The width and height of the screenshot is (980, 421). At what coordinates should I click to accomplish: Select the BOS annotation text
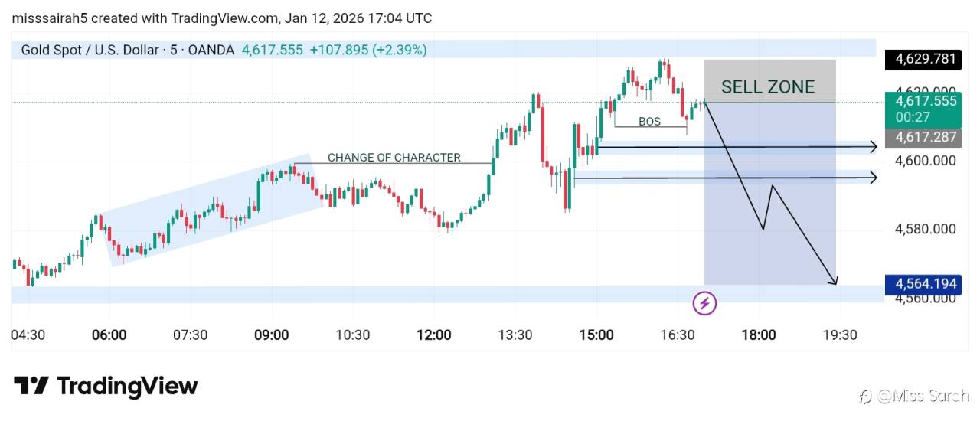(649, 122)
